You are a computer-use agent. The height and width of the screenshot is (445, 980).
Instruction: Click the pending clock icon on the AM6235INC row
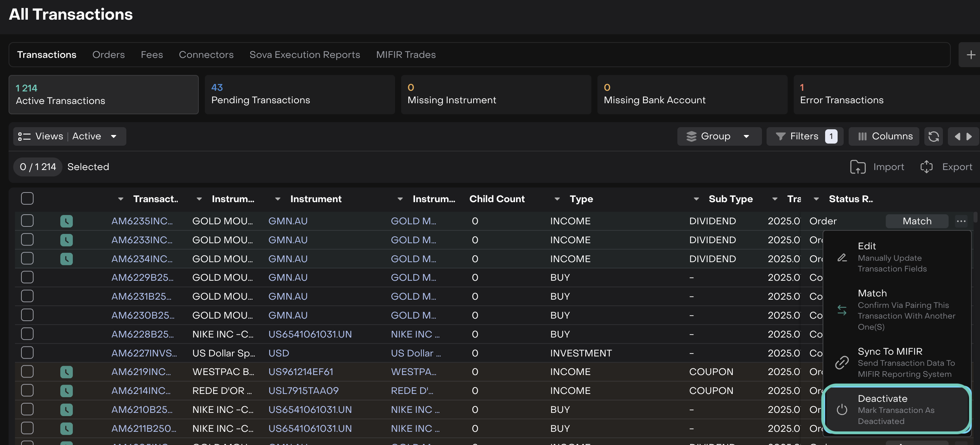pos(67,221)
